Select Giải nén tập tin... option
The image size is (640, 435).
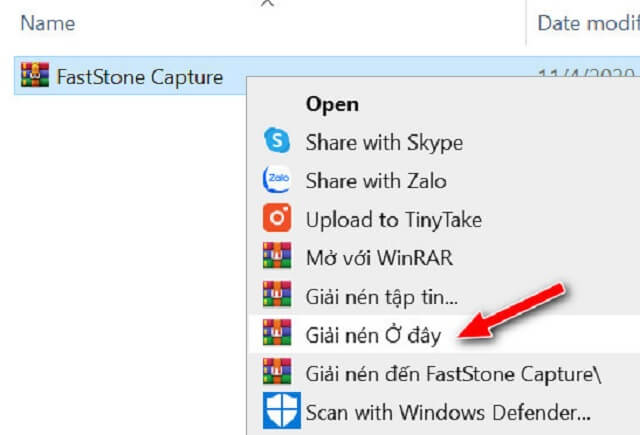point(382,295)
